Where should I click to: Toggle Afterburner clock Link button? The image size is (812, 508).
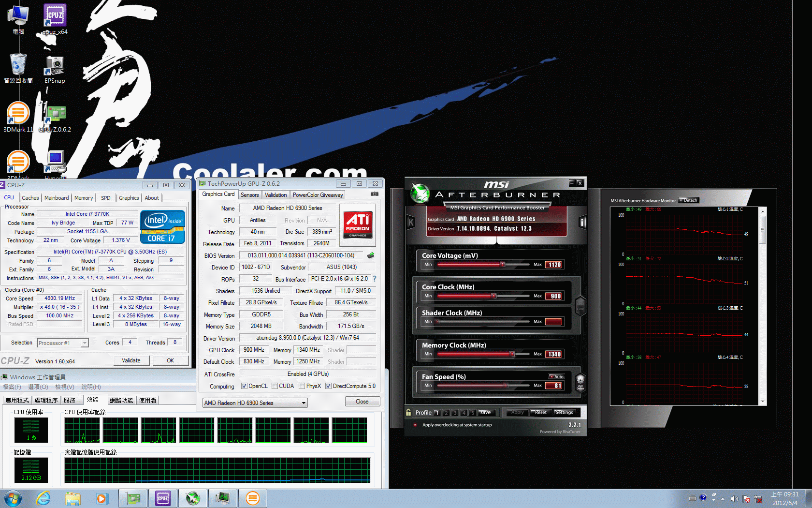pos(580,306)
